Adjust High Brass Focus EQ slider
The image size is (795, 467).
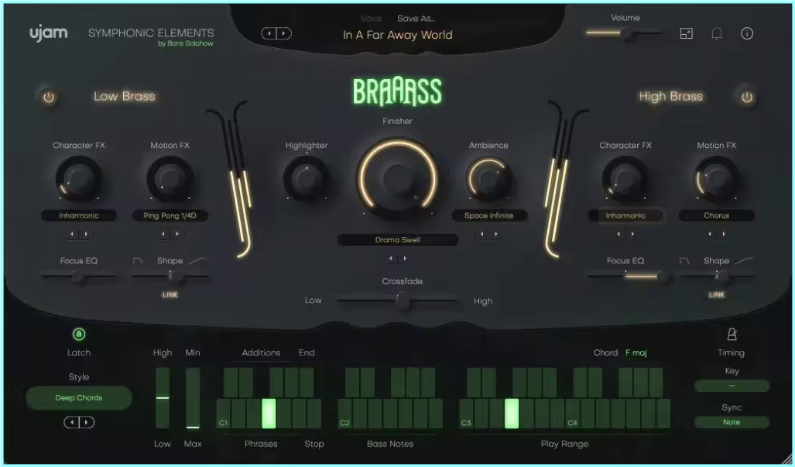pos(625,276)
